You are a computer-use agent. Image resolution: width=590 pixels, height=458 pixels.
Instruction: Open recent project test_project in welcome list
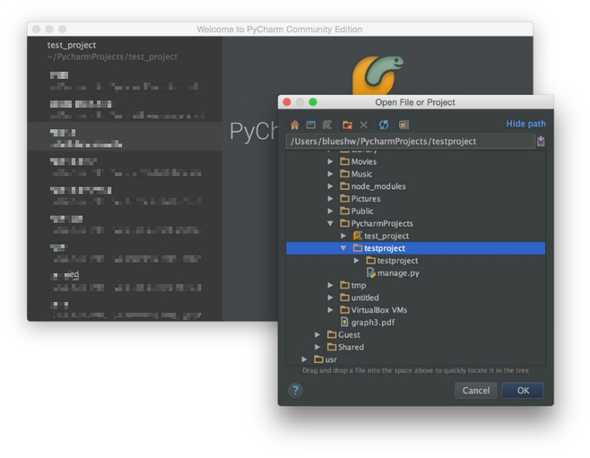[x=112, y=51]
